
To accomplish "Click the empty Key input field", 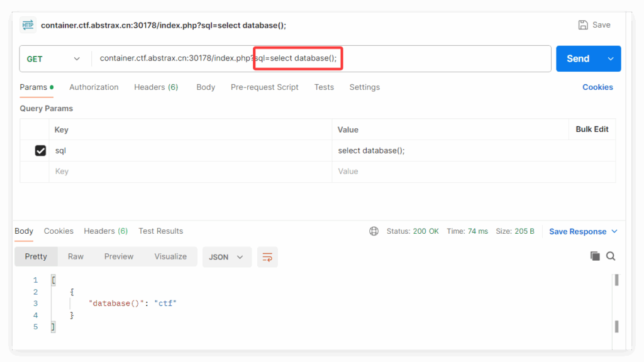I will click(x=189, y=172).
